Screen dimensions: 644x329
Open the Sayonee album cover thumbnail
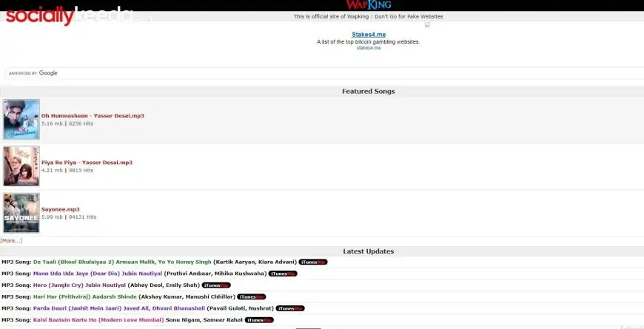click(21, 213)
